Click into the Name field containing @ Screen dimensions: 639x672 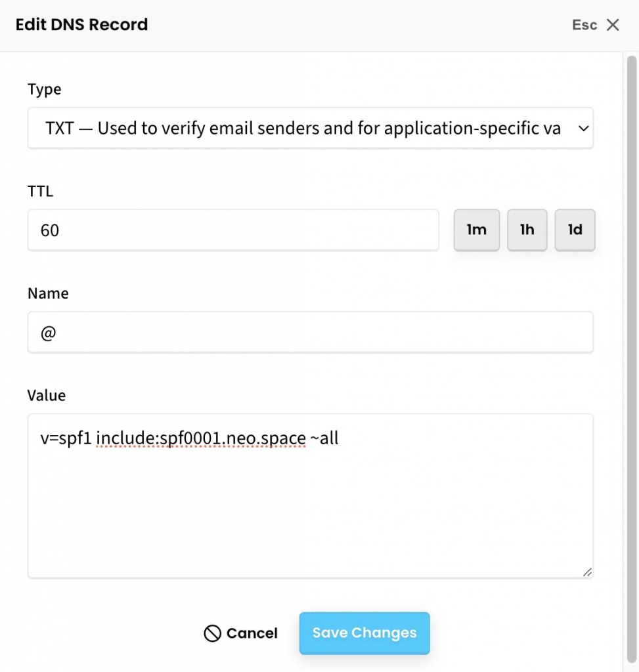pyautogui.click(x=310, y=333)
